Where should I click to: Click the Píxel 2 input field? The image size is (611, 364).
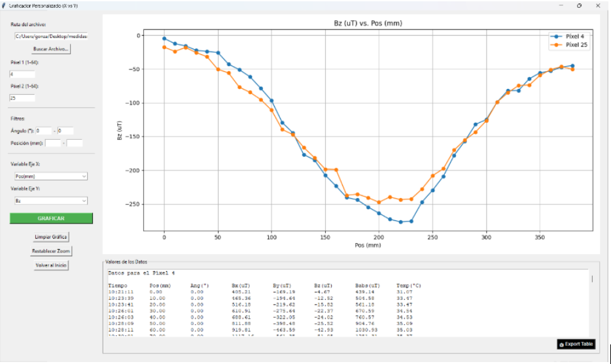[22, 98]
